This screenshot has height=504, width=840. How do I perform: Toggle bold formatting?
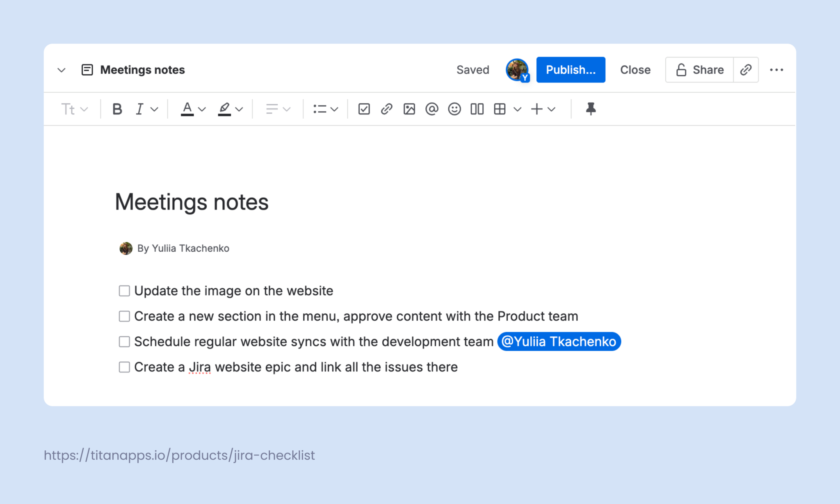117,109
